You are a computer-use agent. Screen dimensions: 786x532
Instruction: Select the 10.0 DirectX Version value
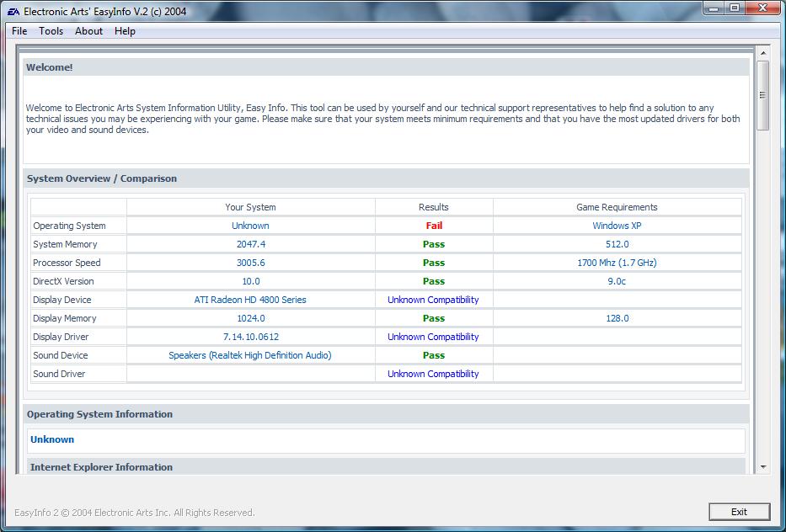point(251,281)
